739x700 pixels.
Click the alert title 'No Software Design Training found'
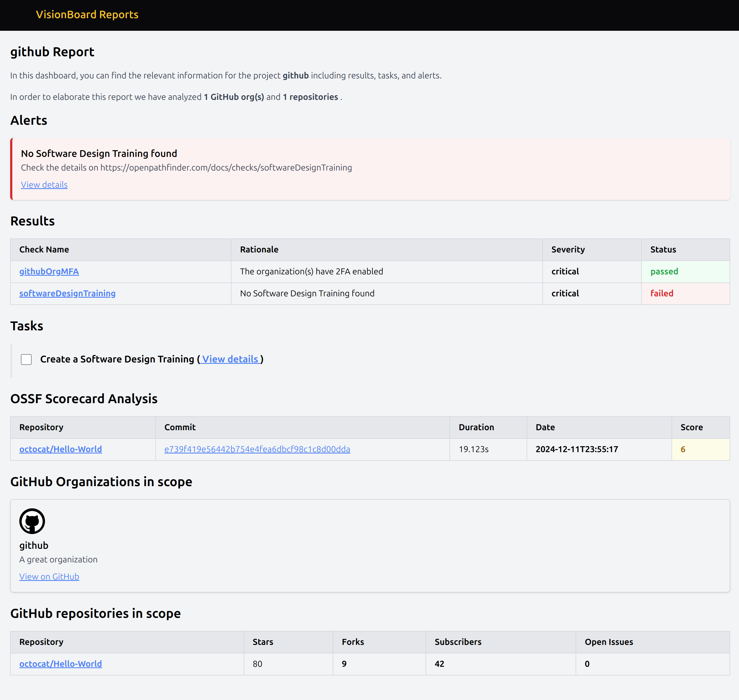click(x=99, y=153)
